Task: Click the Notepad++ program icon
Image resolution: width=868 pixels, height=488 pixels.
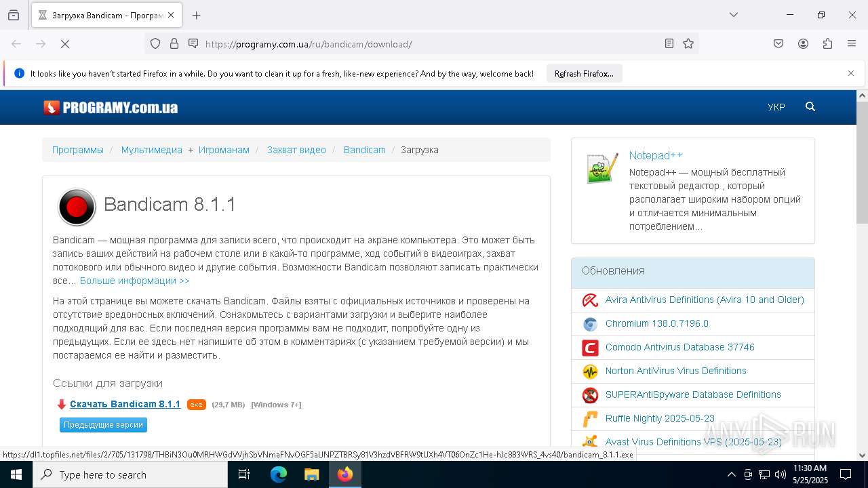Action: pos(602,168)
